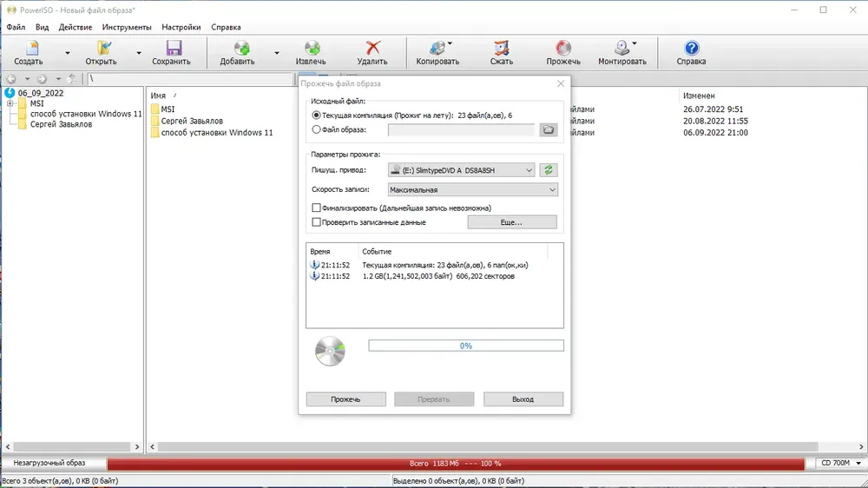The image size is (868, 488).
Task: Click the Извлечь toolbar icon
Action: tap(312, 49)
